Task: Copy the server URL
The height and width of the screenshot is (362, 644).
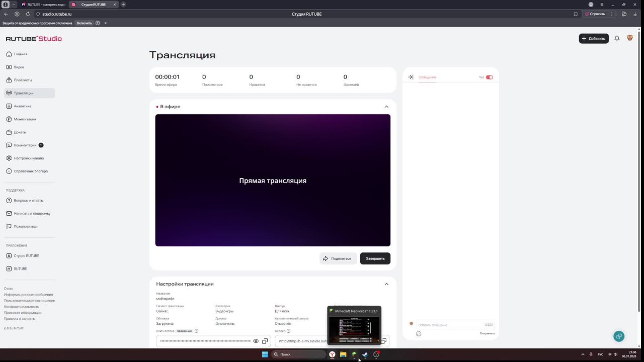Action: click(383, 341)
